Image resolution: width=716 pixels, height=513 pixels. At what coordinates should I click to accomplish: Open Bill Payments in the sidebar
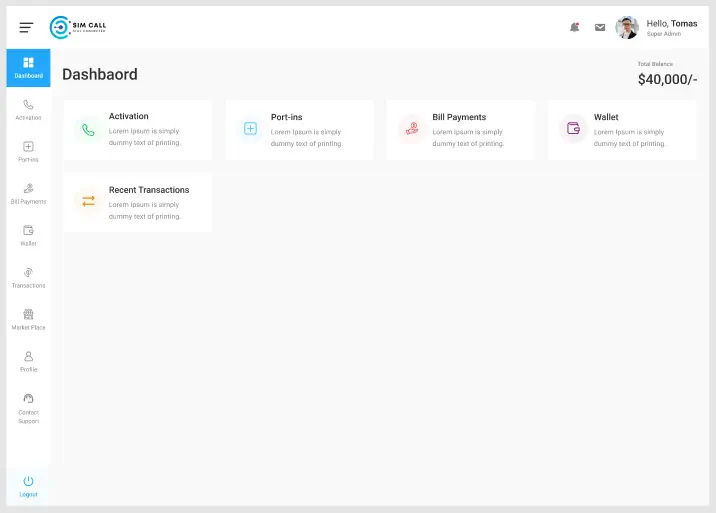[28, 194]
